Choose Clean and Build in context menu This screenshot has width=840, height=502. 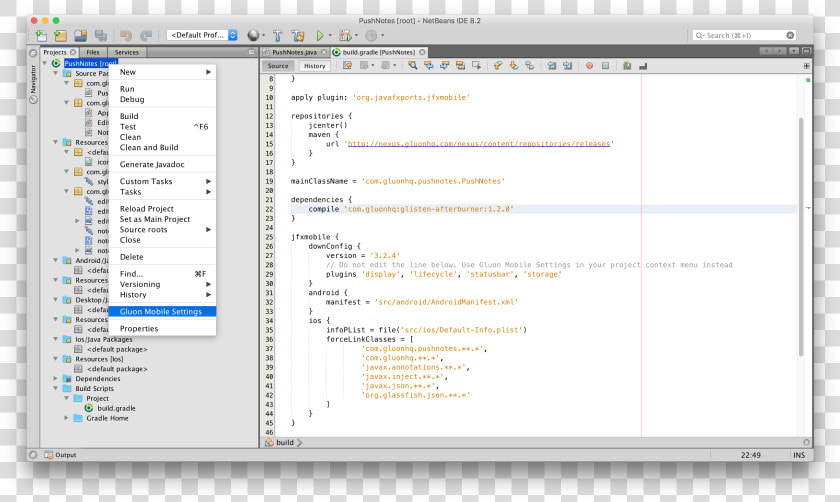163,147
